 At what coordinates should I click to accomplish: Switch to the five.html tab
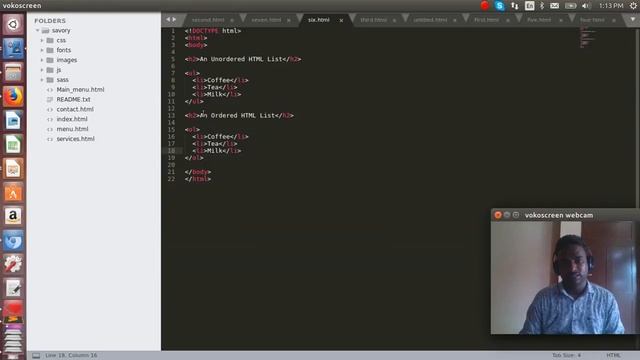point(539,20)
